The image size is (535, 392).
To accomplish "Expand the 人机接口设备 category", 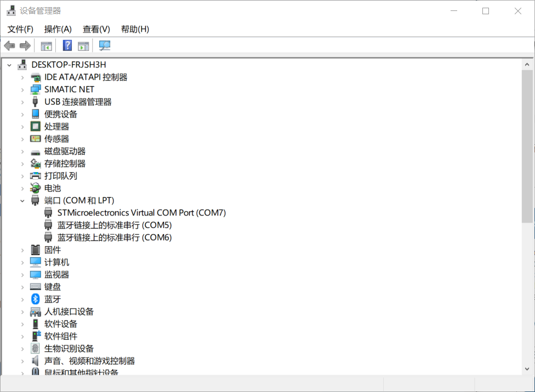I will (x=22, y=311).
